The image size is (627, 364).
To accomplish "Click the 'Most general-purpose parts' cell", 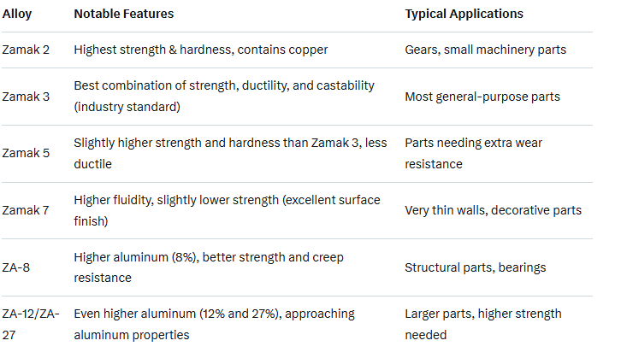I will [482, 97].
